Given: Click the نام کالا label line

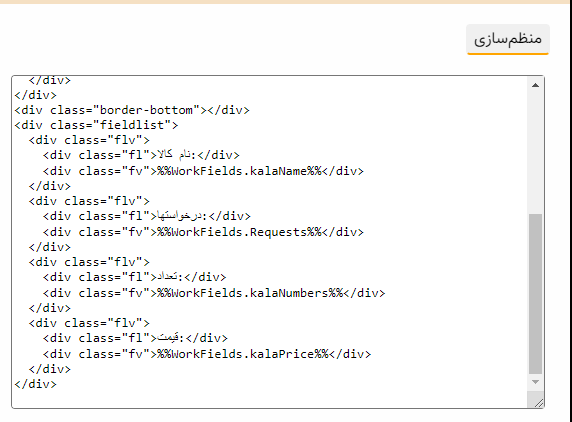Looking at the screenshot, I should 141,155.
